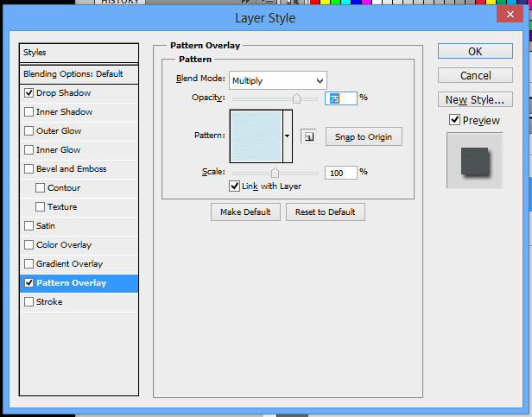Select the Drop Shadow settings row
The width and height of the screenshot is (532, 417).
tap(79, 93)
